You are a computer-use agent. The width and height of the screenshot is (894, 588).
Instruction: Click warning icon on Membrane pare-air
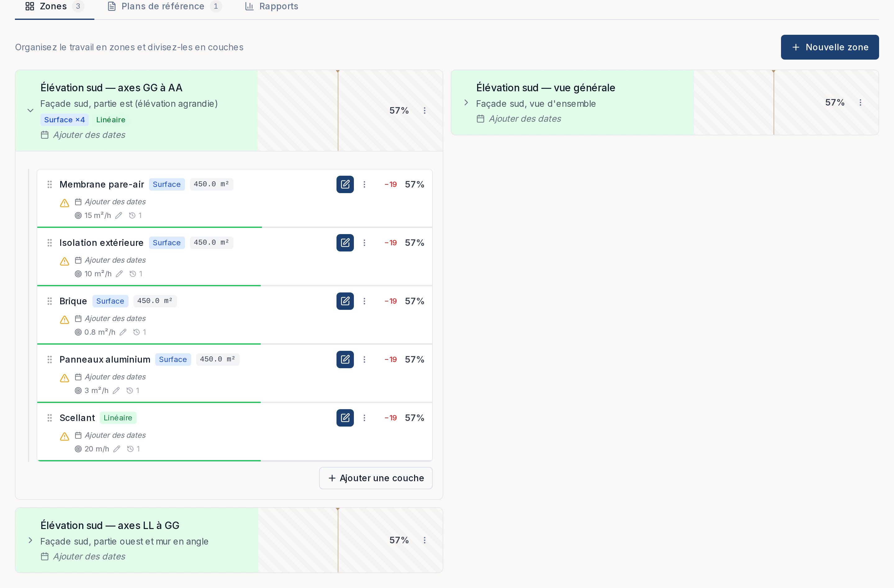pos(65,203)
